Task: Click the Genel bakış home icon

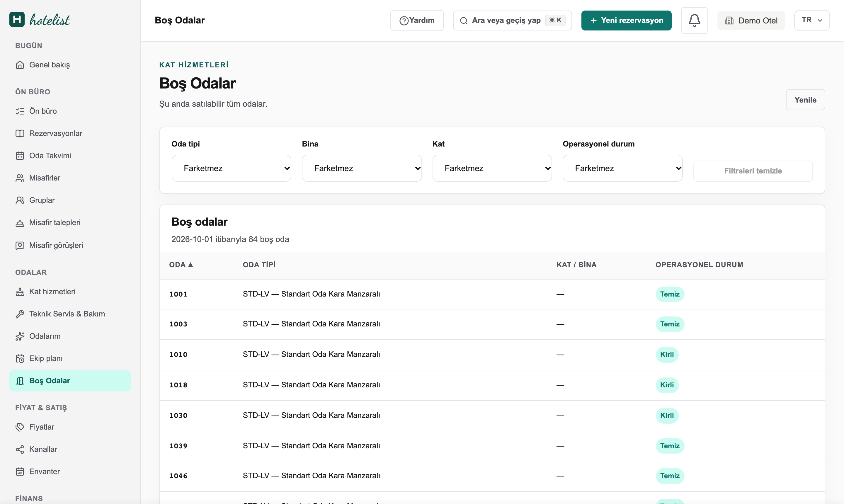Action: [20, 65]
